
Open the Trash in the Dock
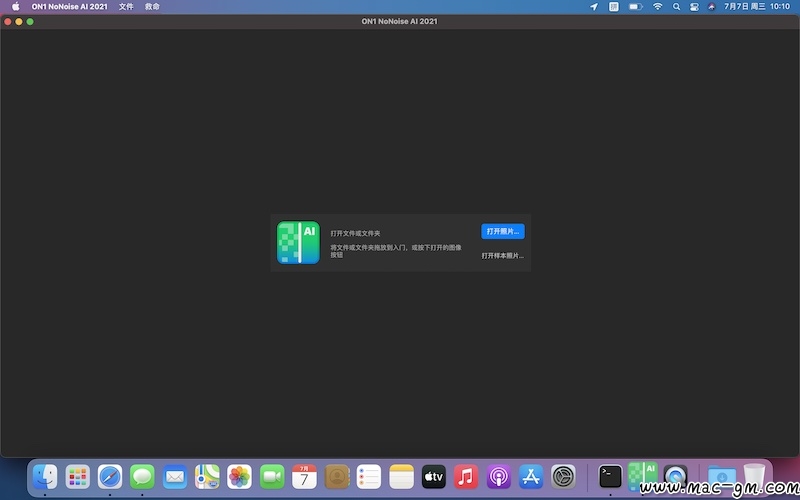(x=754, y=477)
